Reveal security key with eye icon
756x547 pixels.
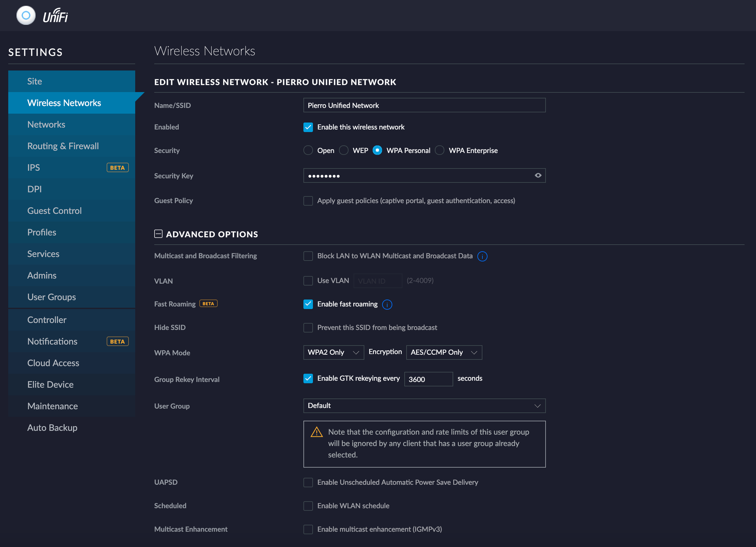tap(538, 175)
